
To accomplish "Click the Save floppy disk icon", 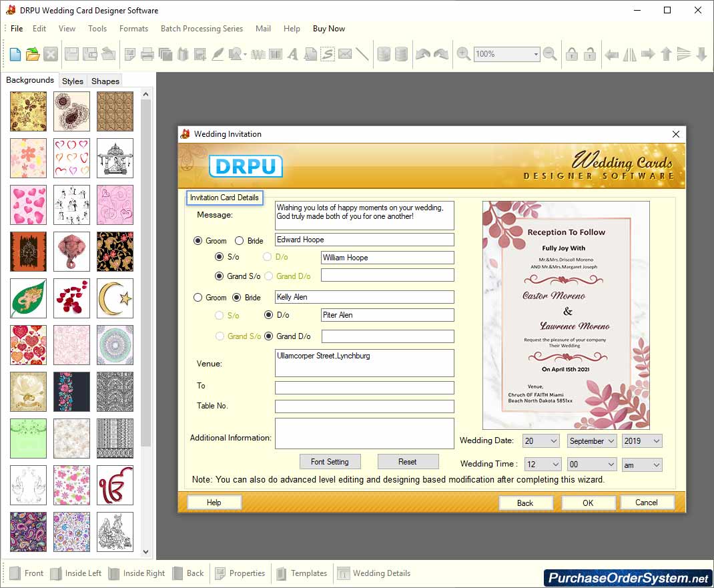I will tap(71, 54).
